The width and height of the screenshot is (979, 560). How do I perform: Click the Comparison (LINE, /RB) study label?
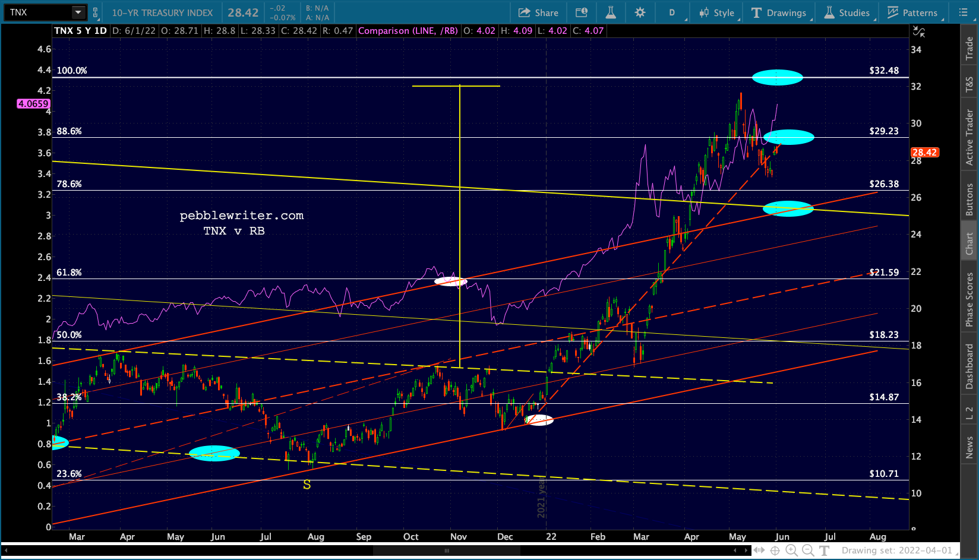click(408, 31)
